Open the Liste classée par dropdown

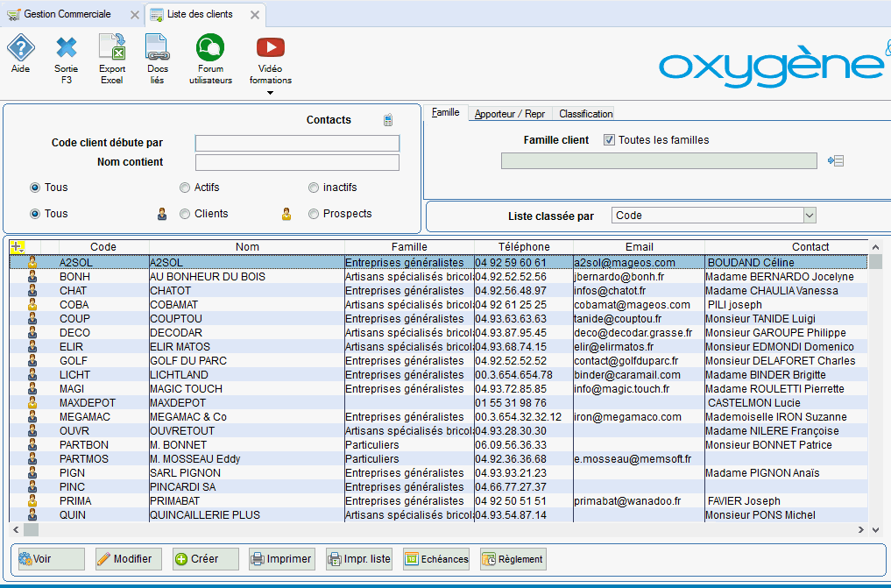(x=810, y=216)
